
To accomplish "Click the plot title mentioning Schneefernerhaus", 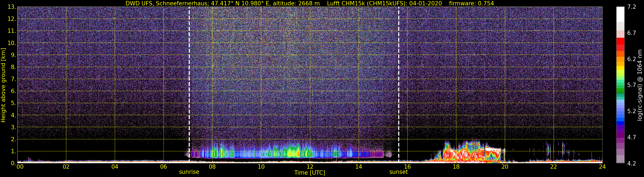I will click(x=309, y=3).
